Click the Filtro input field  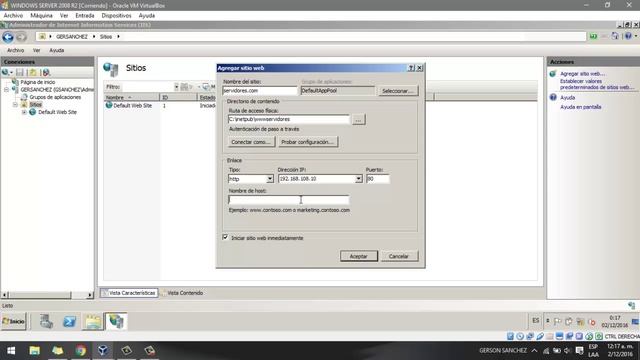148,87
